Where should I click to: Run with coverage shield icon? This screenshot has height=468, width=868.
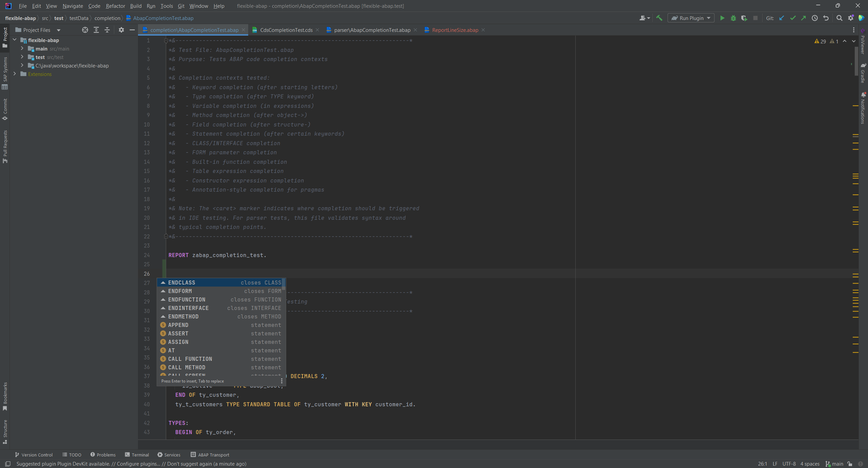coord(744,18)
